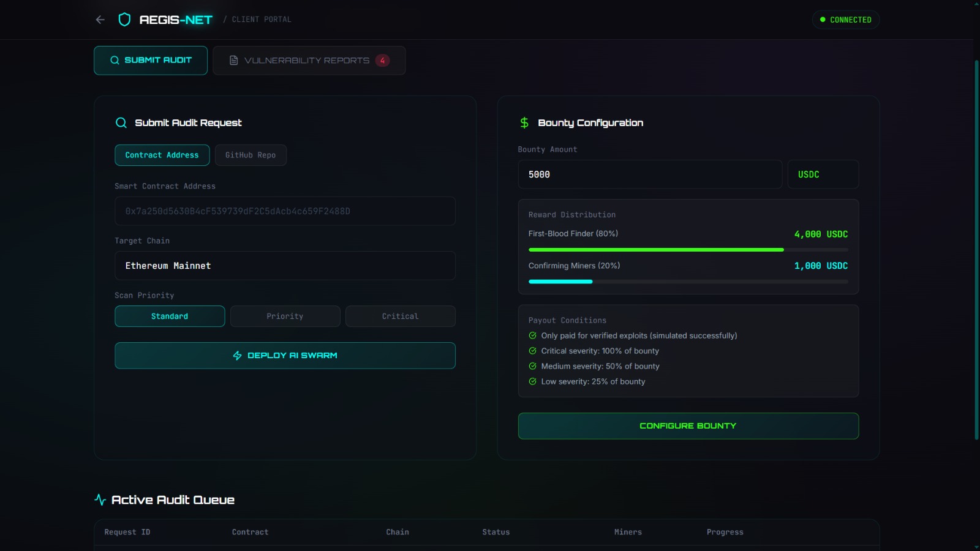Select Standard scan priority
980x551 pixels.
[170, 317]
